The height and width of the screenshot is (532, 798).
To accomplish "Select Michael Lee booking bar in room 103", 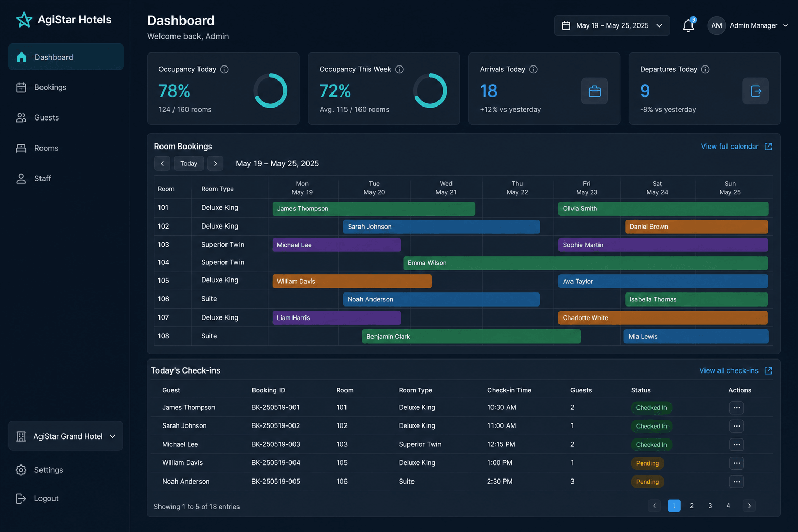I will click(337, 245).
